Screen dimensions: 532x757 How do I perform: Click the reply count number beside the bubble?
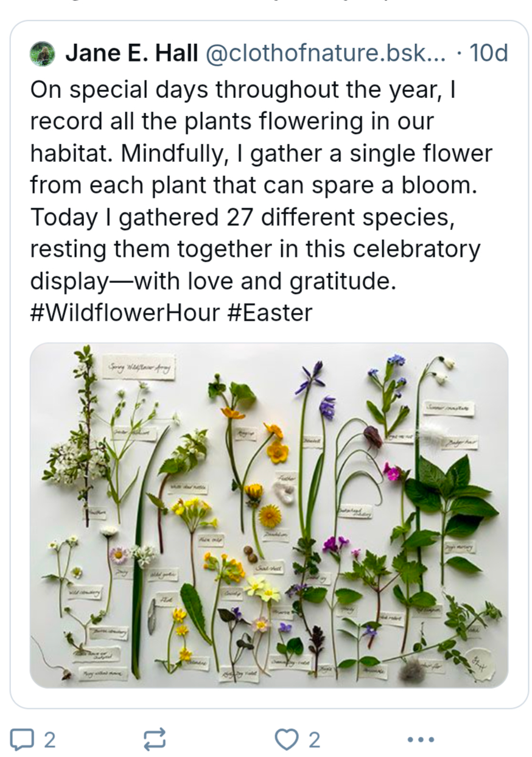pos(50,739)
